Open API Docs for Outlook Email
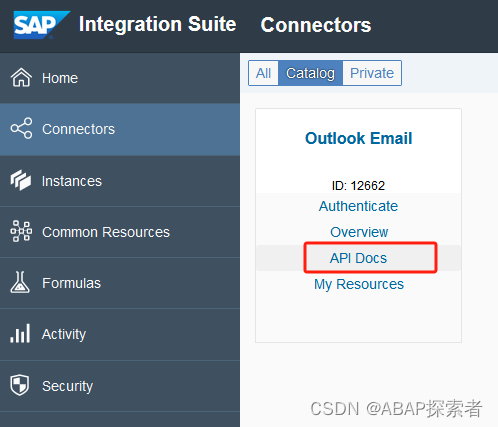This screenshot has width=498, height=427. click(x=358, y=258)
